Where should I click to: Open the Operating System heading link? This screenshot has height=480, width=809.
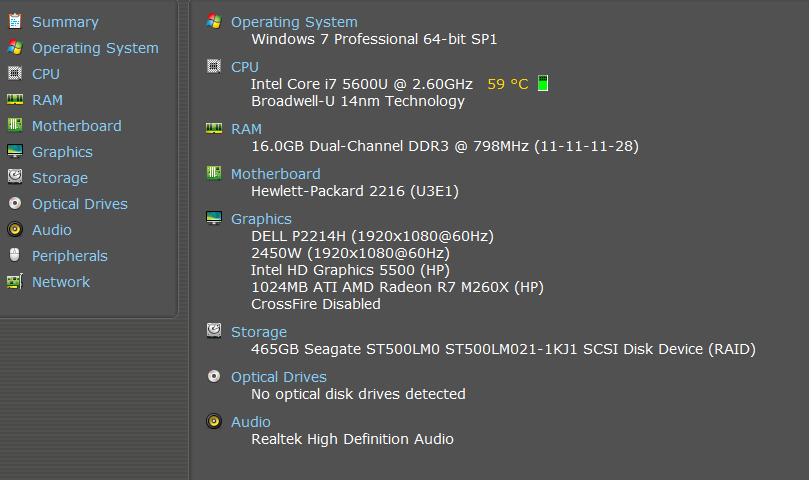pyautogui.click(x=294, y=22)
